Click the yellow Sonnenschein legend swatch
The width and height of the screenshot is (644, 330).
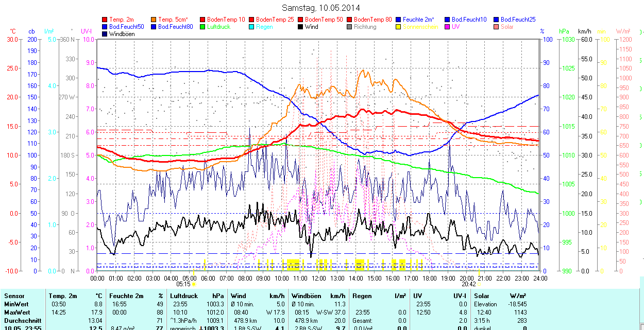(x=399, y=27)
